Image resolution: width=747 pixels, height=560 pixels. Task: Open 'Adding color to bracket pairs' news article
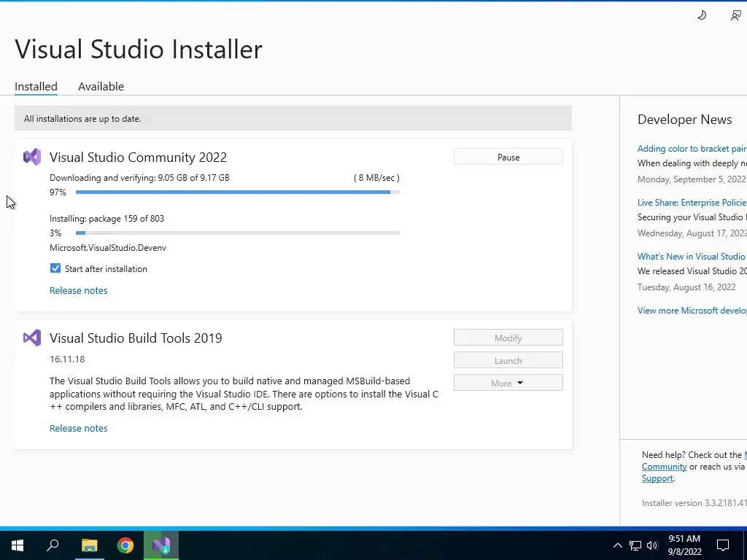(x=692, y=149)
